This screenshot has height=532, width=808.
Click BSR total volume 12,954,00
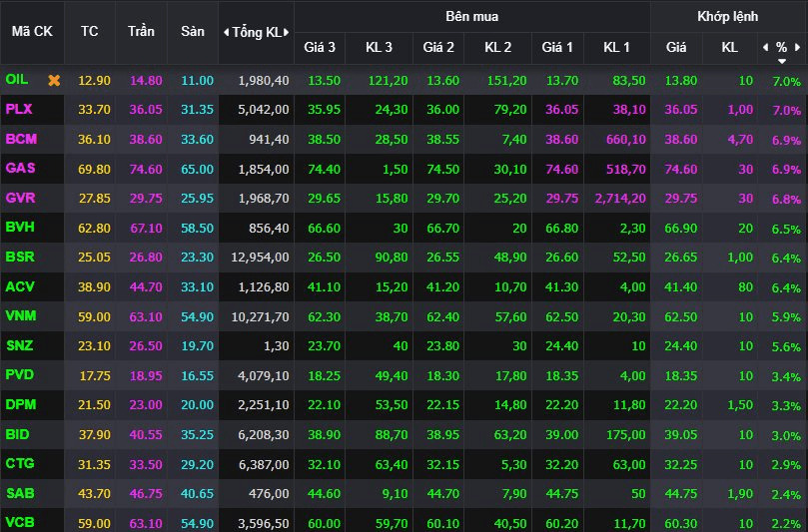[x=260, y=257]
